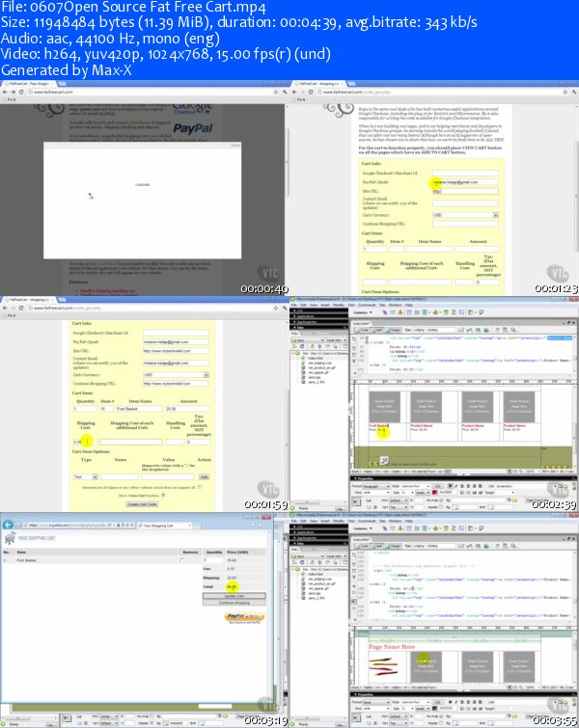This screenshot has width=579, height=728.
Task: Click wrench menu icon in 00:00:40 frame
Action: point(285,92)
